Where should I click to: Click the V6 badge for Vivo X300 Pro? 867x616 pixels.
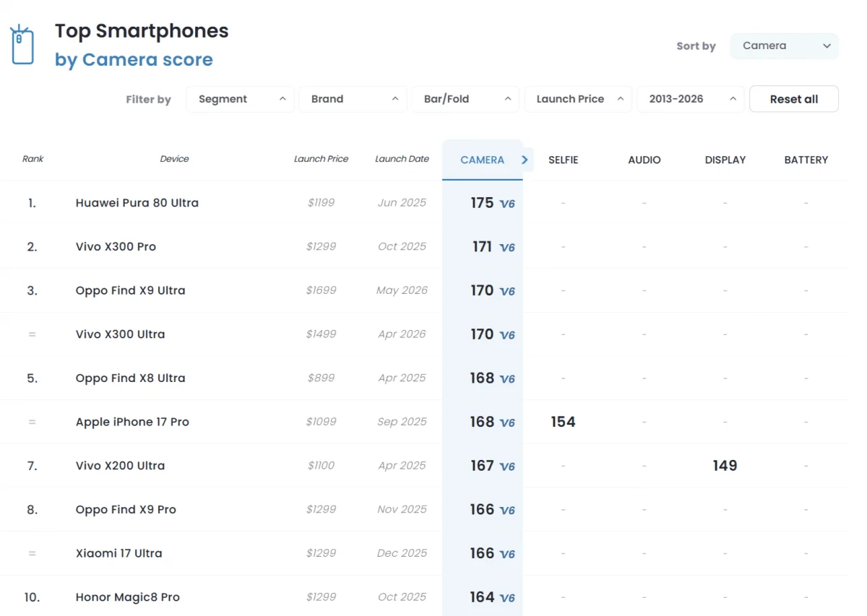click(507, 248)
